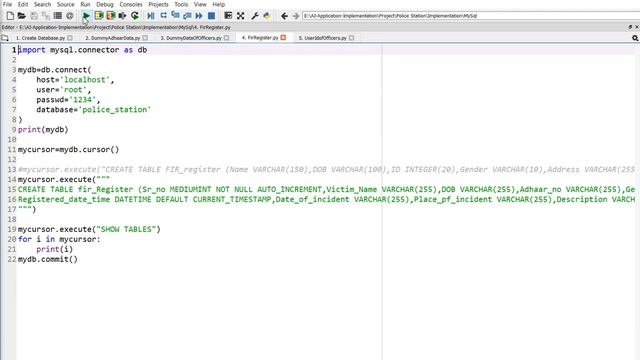The width and height of the screenshot is (640, 360).
Task: Close the Create Database.py tab
Action: pos(70,38)
